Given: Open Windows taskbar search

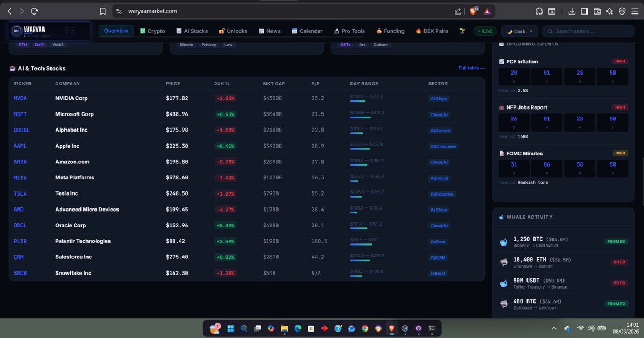Looking at the screenshot, I should click(244, 328).
